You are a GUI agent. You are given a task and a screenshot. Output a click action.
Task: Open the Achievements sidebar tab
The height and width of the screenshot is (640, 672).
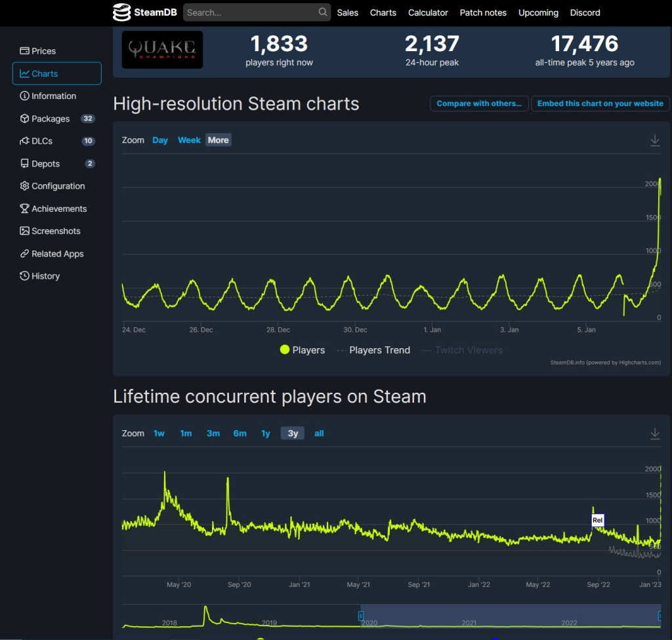coord(57,209)
